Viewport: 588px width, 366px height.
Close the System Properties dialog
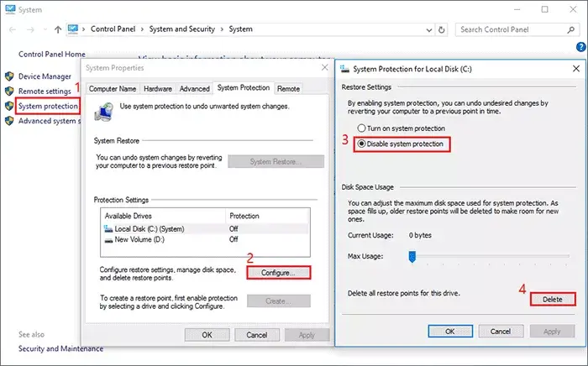[x=325, y=67]
